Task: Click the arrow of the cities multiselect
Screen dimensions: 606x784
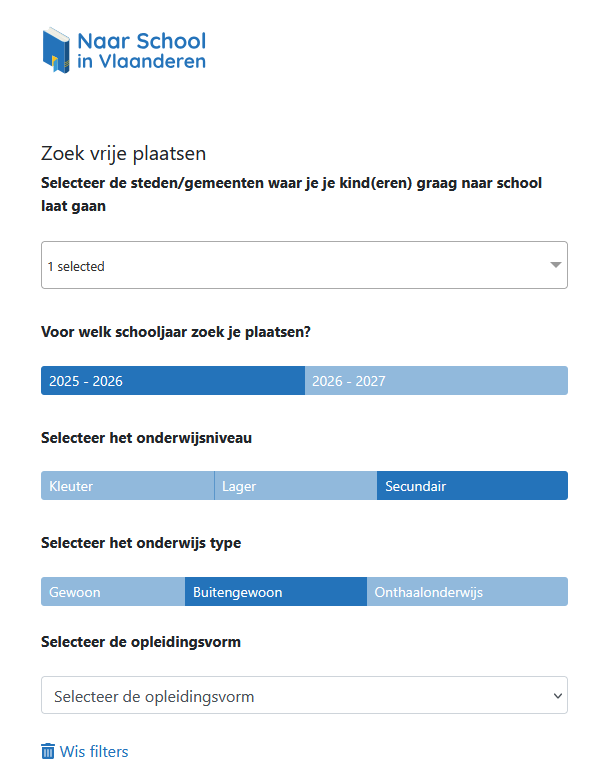Action: tap(555, 266)
